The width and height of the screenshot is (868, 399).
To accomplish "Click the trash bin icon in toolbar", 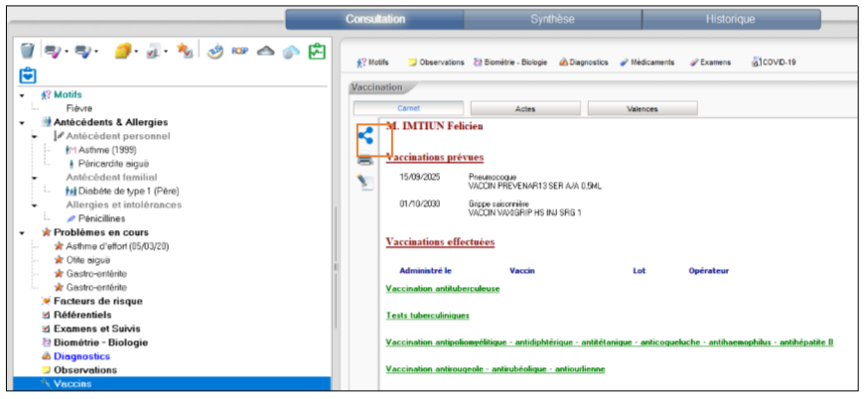I will [28, 50].
